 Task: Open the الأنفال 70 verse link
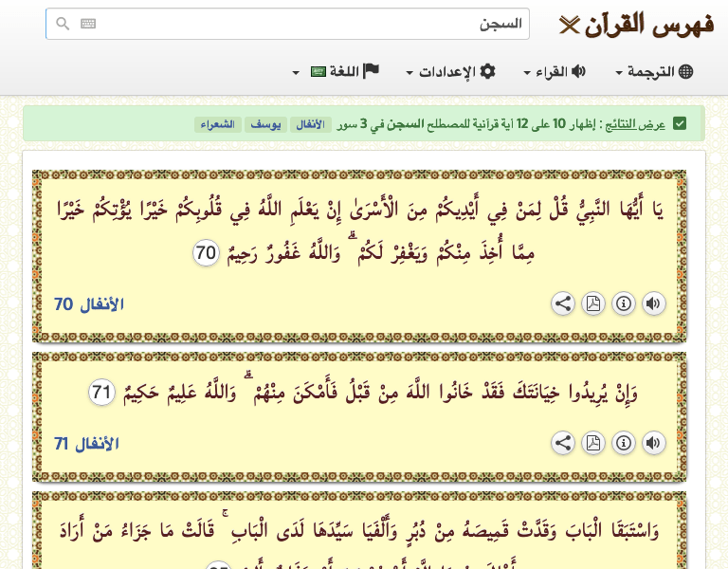tap(89, 304)
